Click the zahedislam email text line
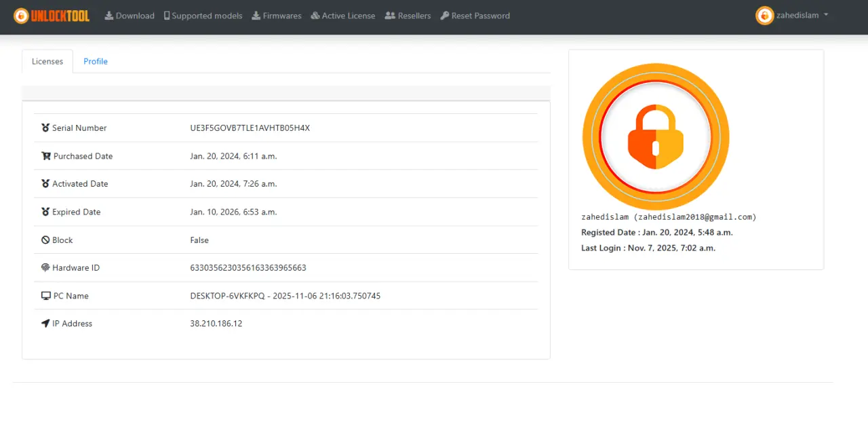 (669, 217)
